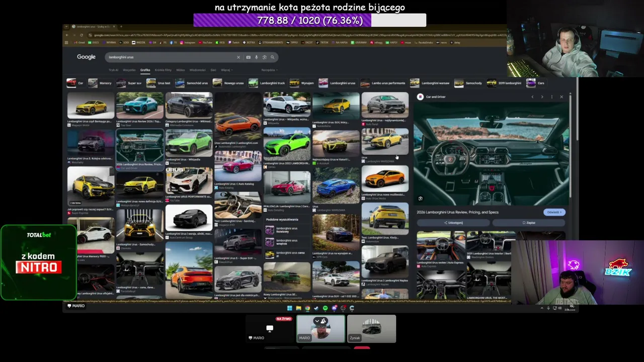The image size is (644, 362).
Task: Select the Grafika tab
Action: click(145, 70)
